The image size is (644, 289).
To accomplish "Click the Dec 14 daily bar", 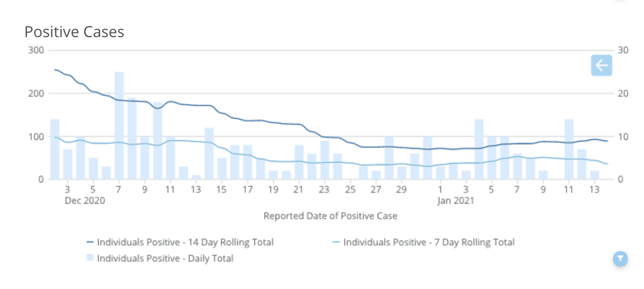I will pyautogui.click(x=209, y=154).
